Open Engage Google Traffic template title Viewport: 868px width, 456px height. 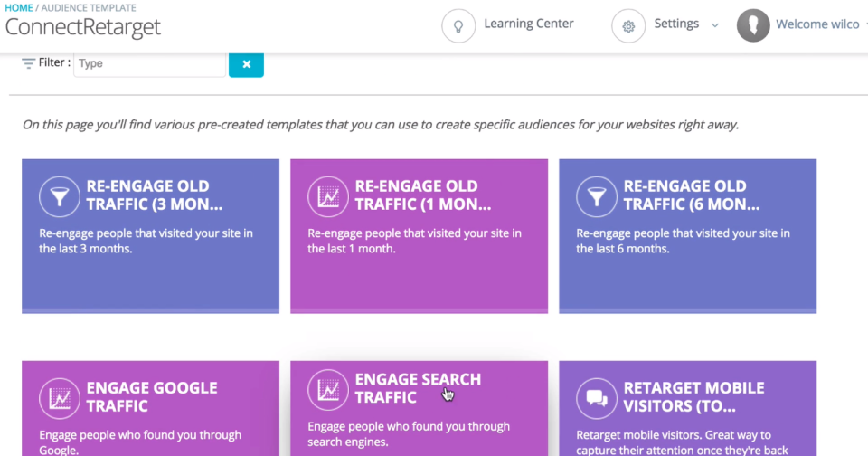pyautogui.click(x=152, y=396)
